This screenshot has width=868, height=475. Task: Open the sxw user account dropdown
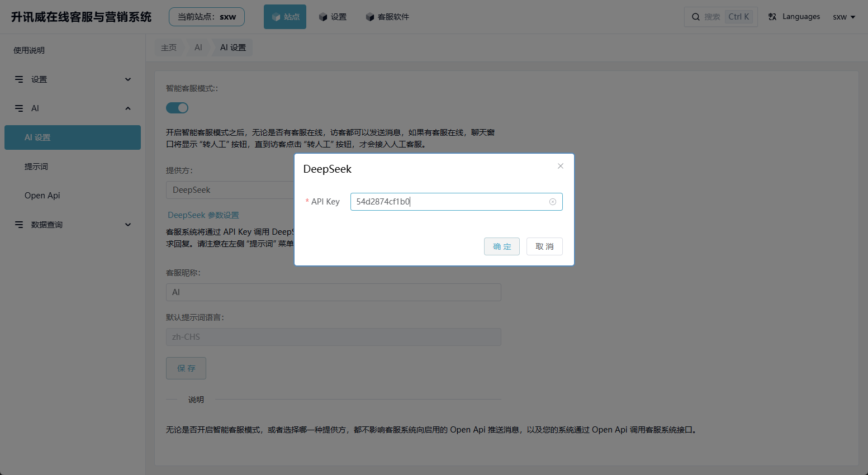pyautogui.click(x=844, y=17)
